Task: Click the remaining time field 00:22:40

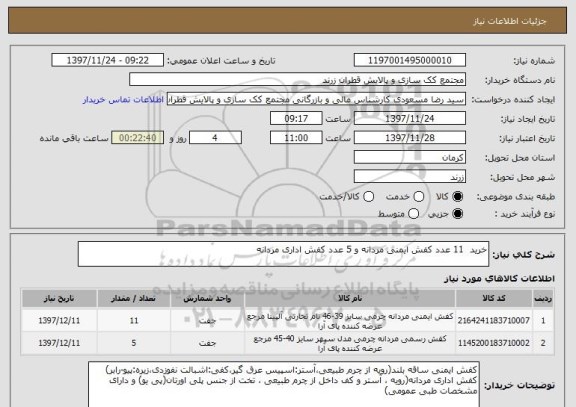Action: (x=137, y=138)
